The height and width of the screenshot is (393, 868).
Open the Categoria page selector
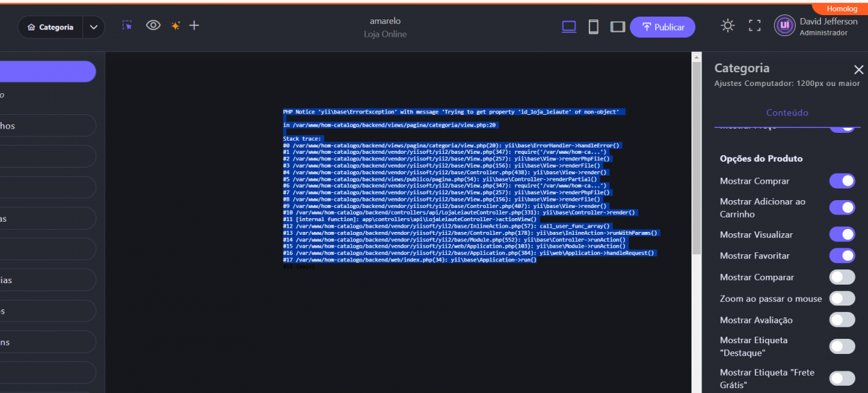tap(51, 27)
